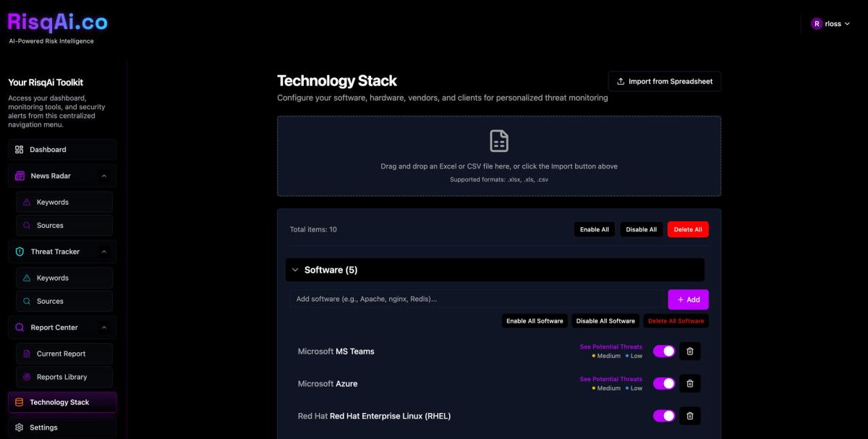868x439 pixels.
Task: Click the Microsoft Azure name
Action: pos(328,384)
